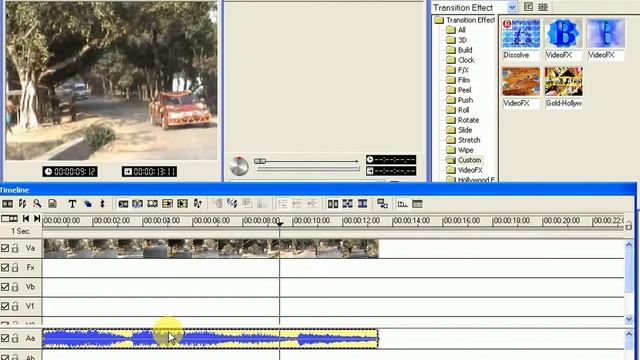Disable the Va track checkbox
Screen dimensions: 640x360
click(x=5, y=248)
